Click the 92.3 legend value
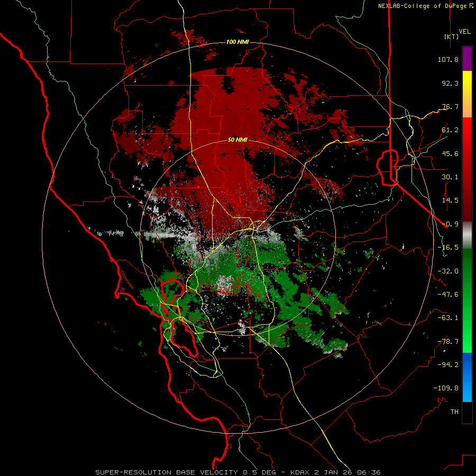The image size is (476, 476). click(450, 83)
